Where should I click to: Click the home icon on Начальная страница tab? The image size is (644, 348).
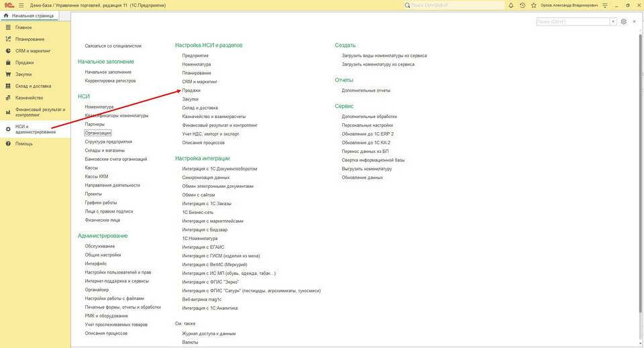(6, 15)
